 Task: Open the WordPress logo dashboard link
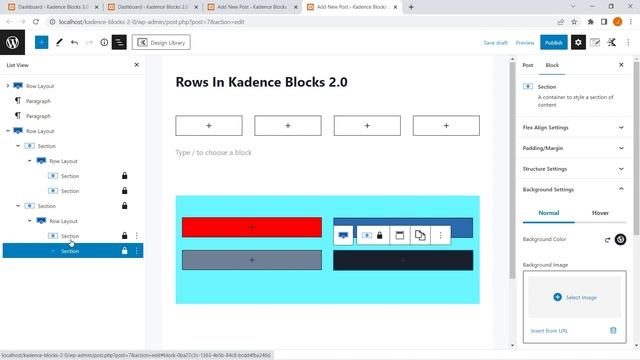tap(12, 42)
